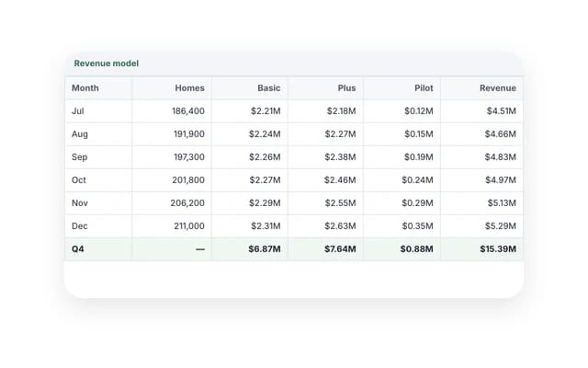Screen dimensions: 588x368
Task: Select Plus value $2.46M
Action: [x=340, y=180]
